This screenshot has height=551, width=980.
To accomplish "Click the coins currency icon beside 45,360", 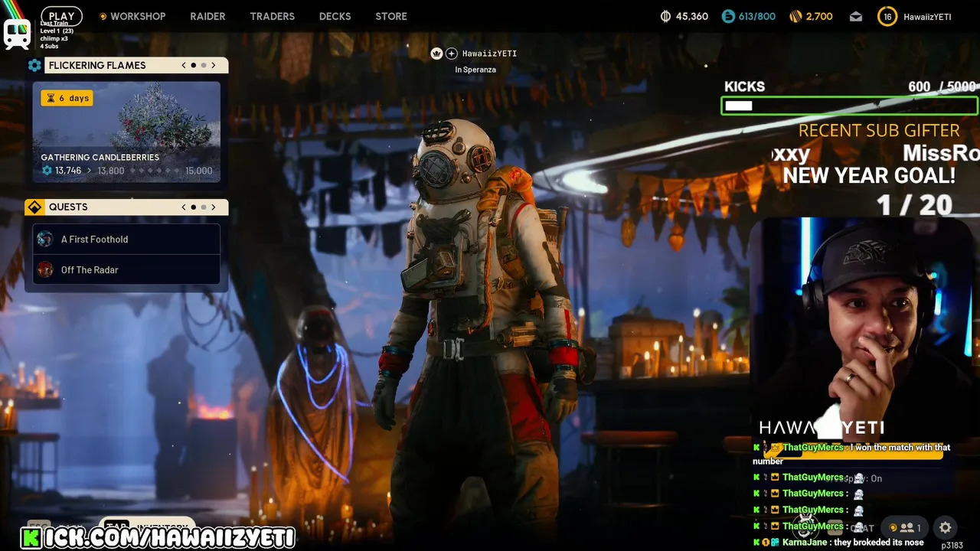I will point(665,16).
